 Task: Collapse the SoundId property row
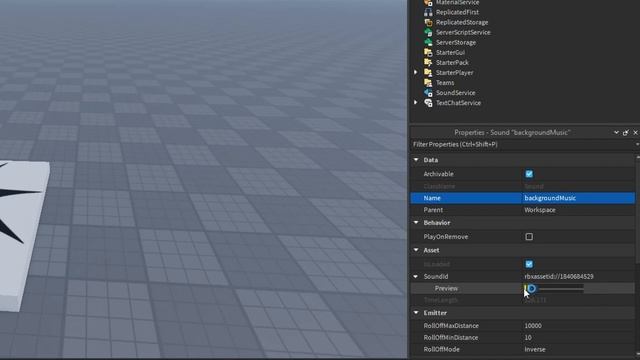click(x=416, y=276)
